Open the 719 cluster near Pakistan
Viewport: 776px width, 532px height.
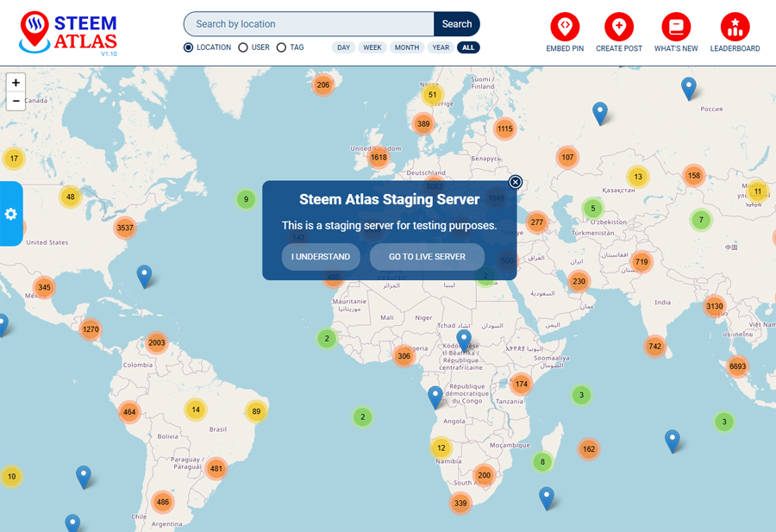coord(641,262)
